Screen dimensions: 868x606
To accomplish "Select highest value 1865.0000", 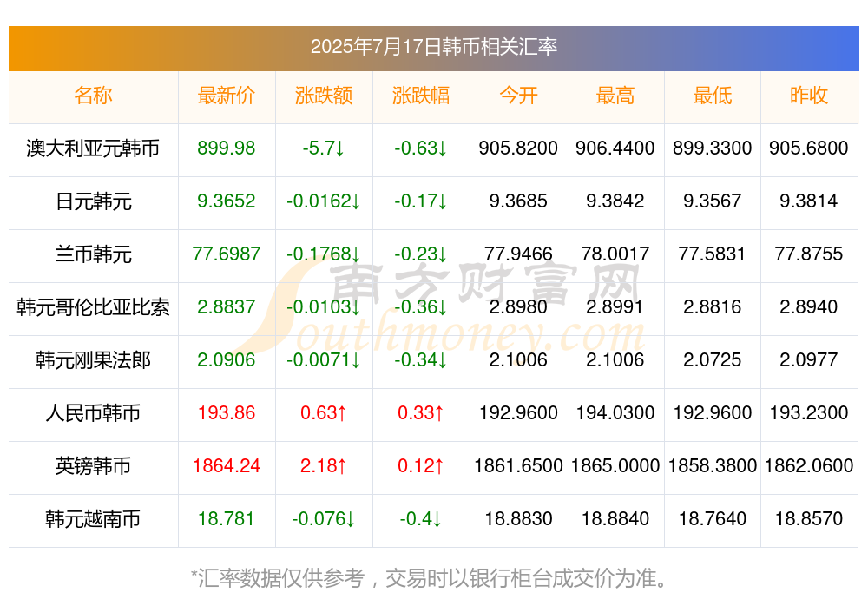I will click(x=615, y=466).
